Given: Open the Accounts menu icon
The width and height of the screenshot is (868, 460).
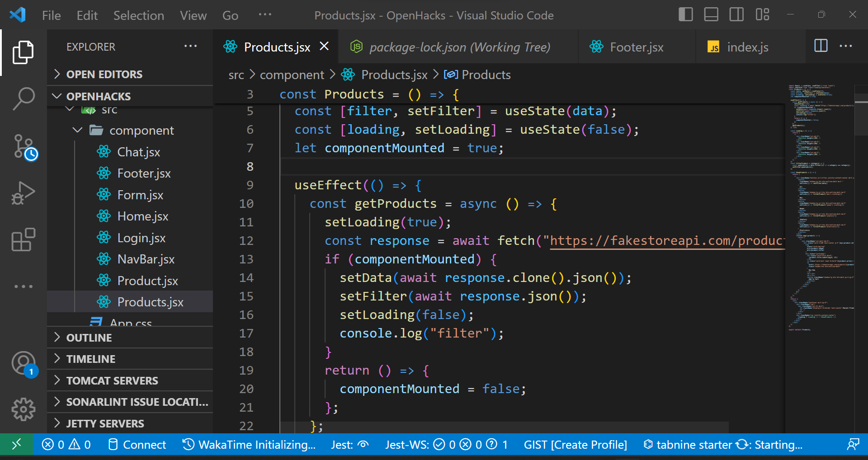Looking at the screenshot, I should pyautogui.click(x=24, y=364).
